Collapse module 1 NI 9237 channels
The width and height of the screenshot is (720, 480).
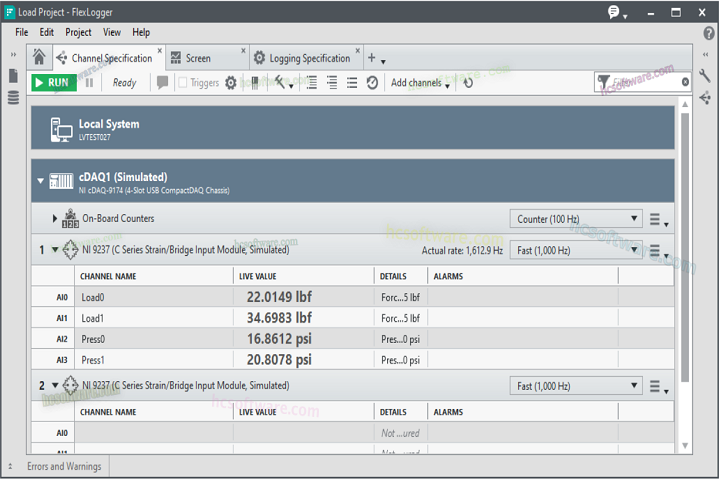(x=55, y=249)
